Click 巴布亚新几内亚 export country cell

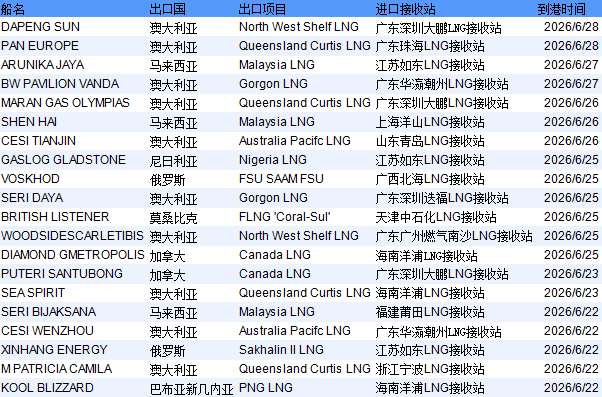[x=191, y=389]
